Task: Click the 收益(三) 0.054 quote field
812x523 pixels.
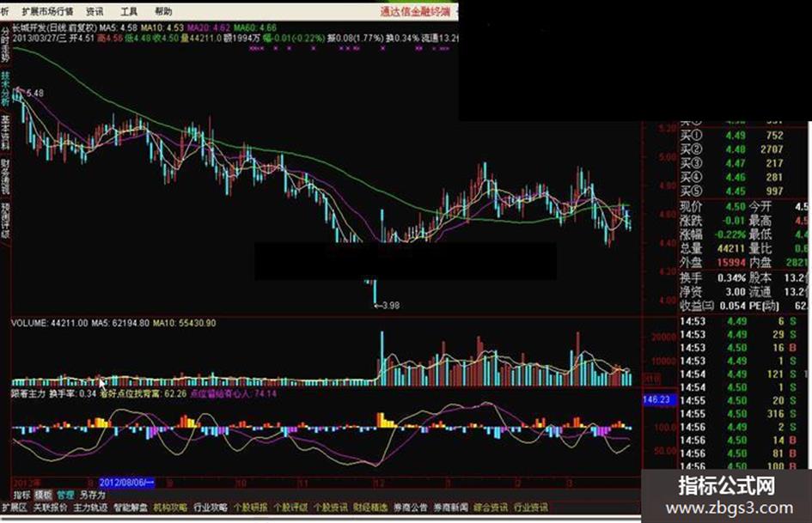Action: click(x=712, y=306)
